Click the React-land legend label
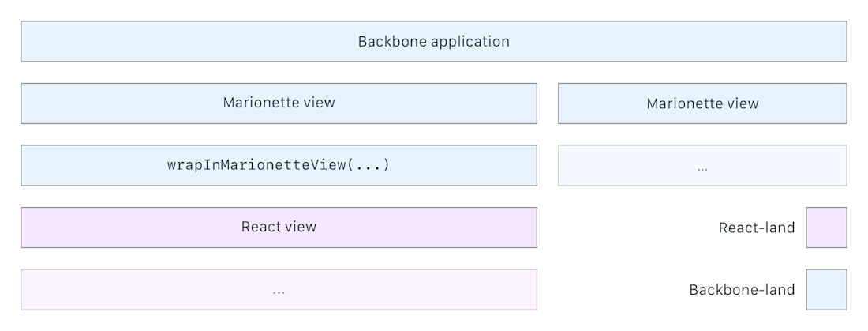The width and height of the screenshot is (868, 331). pos(756,228)
